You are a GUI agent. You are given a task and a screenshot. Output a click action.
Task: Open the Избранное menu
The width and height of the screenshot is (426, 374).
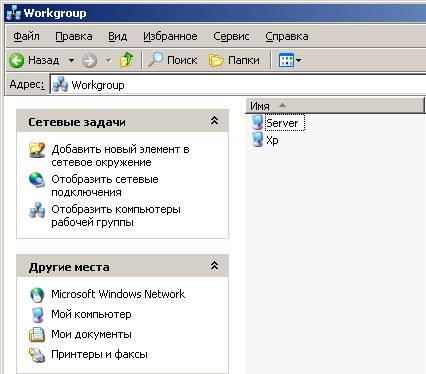click(170, 36)
